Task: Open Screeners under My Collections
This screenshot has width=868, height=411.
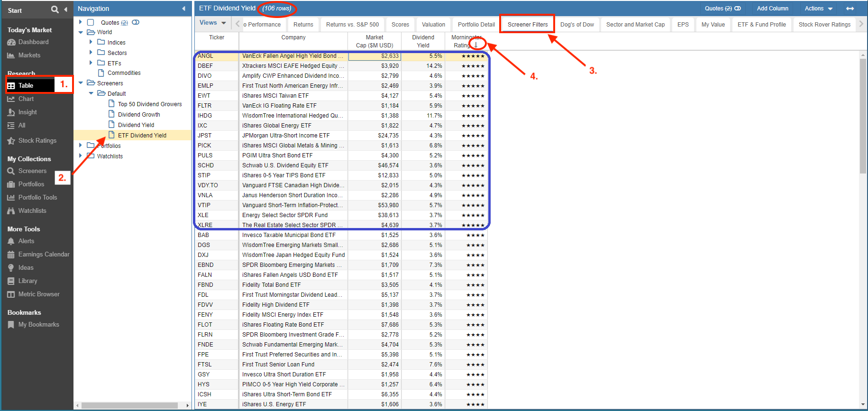Action: click(27, 171)
